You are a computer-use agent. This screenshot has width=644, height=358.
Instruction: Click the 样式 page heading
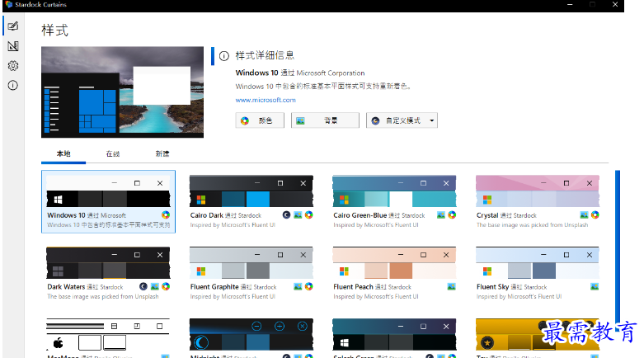click(54, 30)
